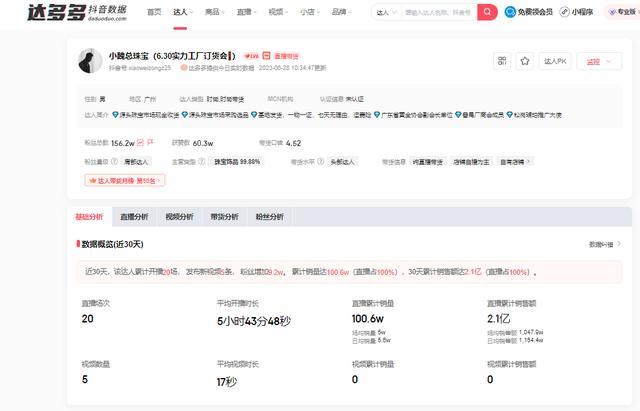The image size is (640, 411).
Task: Click the 店铺自播为主 tag
Action: 471,162
